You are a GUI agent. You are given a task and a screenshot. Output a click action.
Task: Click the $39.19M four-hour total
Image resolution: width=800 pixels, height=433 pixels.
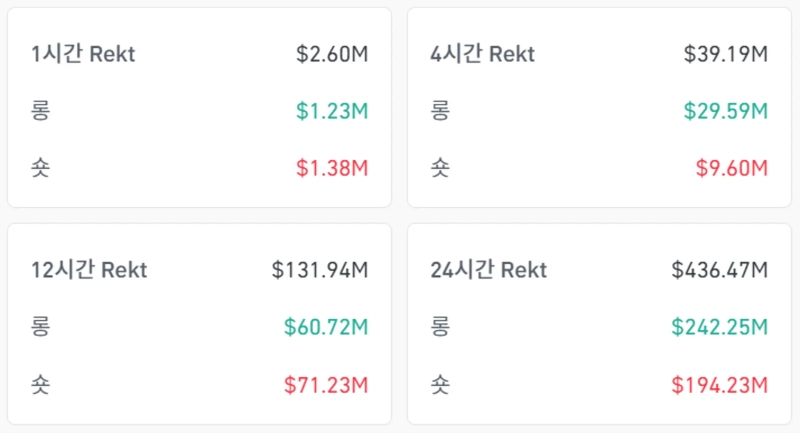coord(725,54)
